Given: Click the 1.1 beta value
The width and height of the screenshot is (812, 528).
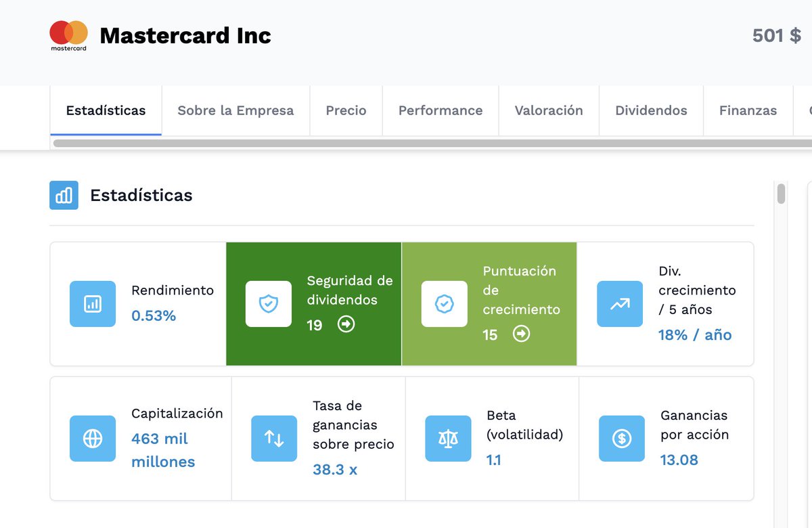Looking at the screenshot, I should [x=494, y=460].
